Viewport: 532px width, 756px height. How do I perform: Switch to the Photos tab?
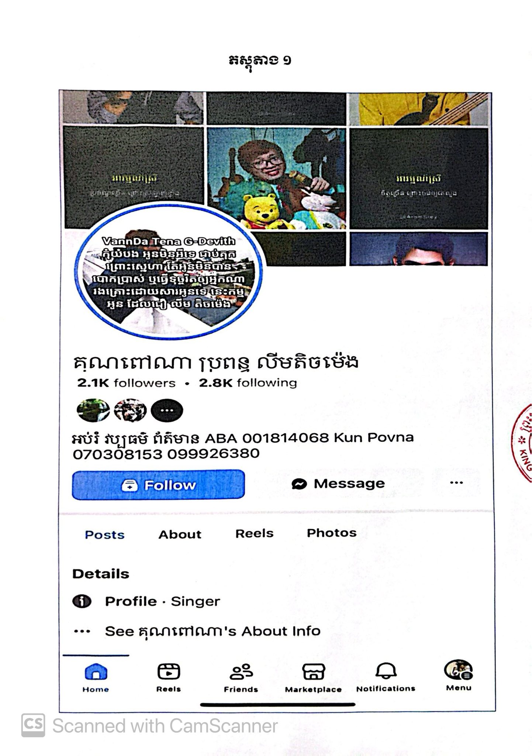point(332,533)
